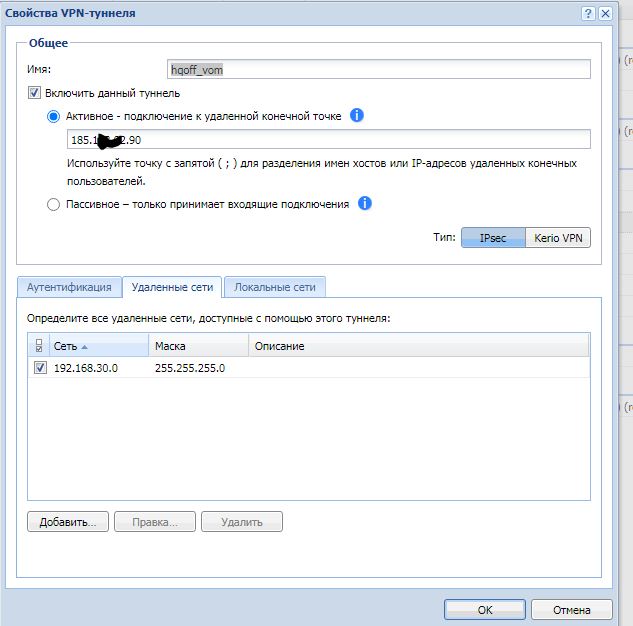Toggle the 'Включить данный туннель' checkbox
The height and width of the screenshot is (626, 633).
coord(34,93)
